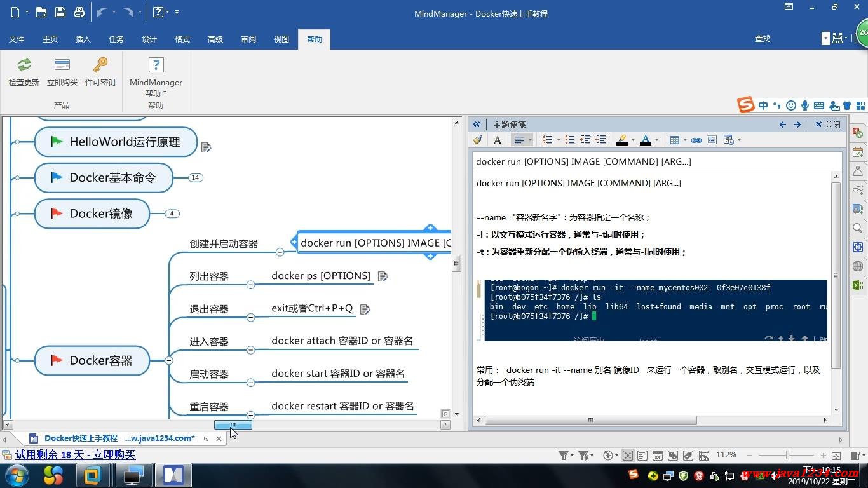Switch to the 插入 ribbon tab

(83, 39)
